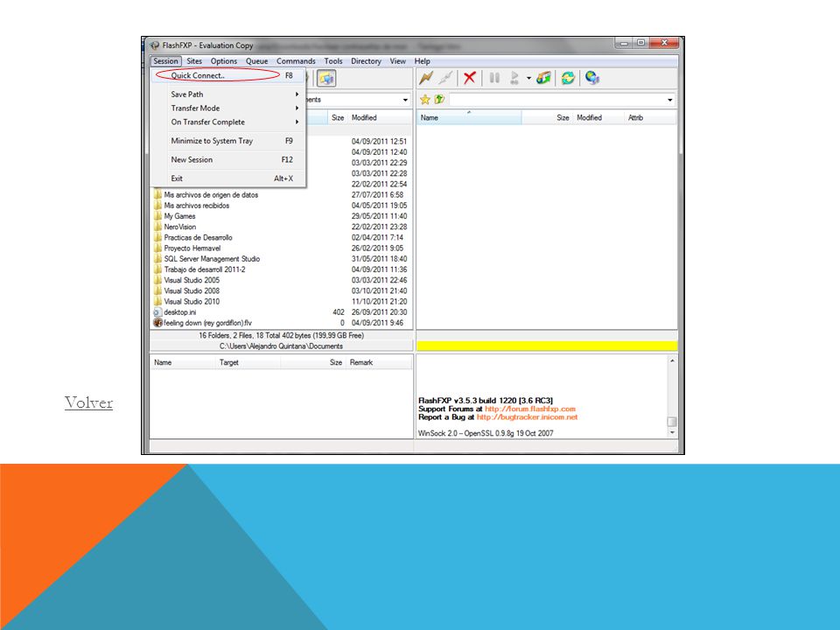Click the log panel scroll down arrow

pyautogui.click(x=672, y=432)
